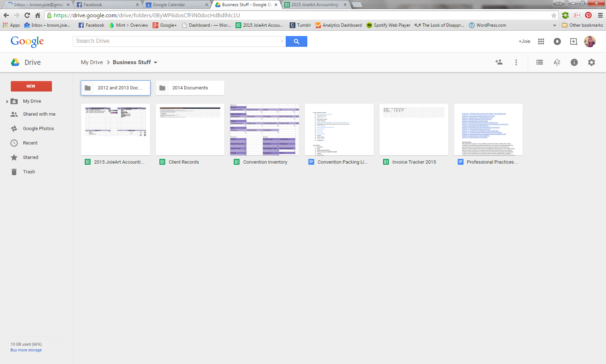Show the details info panel
Screen dimensions: 606x364
(x=574, y=62)
